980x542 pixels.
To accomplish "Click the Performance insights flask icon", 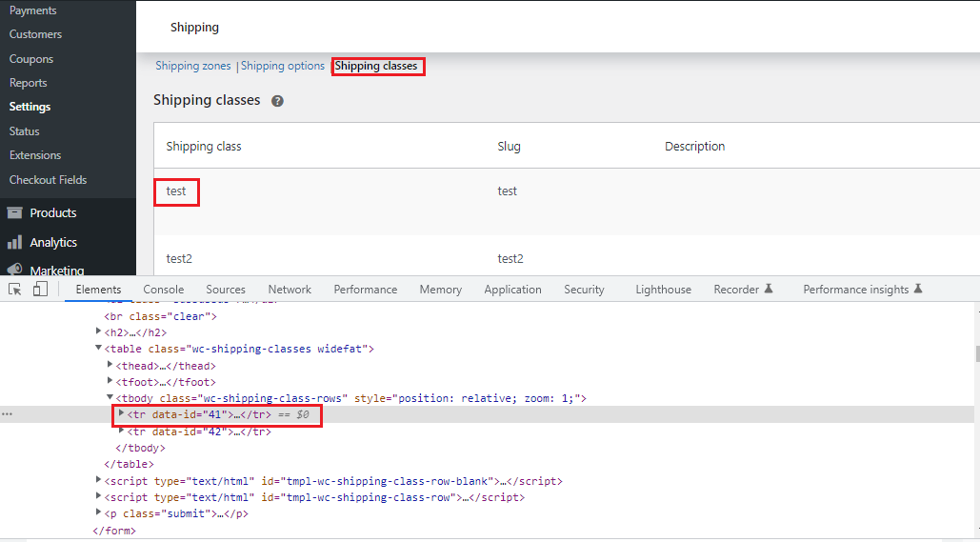I will pos(918,289).
